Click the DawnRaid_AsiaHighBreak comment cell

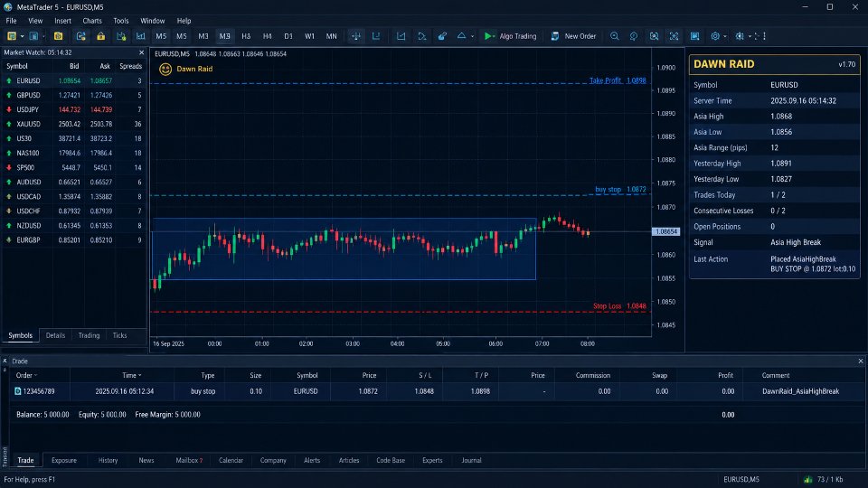pyautogui.click(x=800, y=391)
